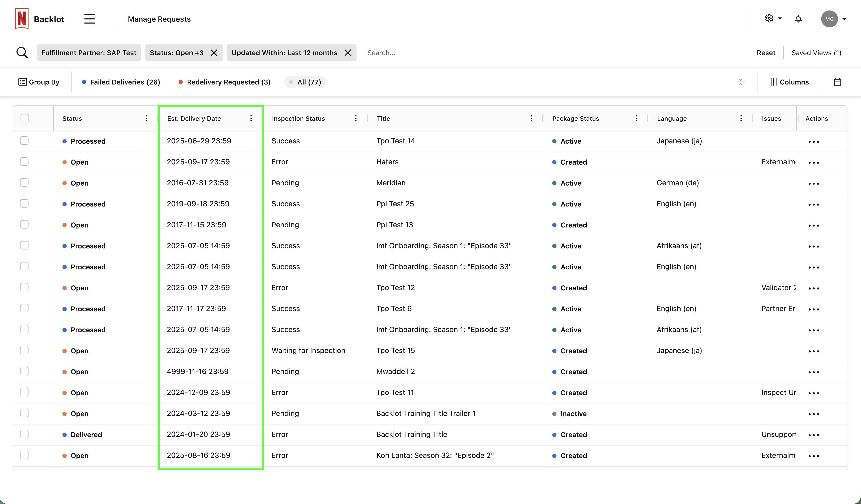The height and width of the screenshot is (504, 861).
Task: Click the Netflix Backlot logo icon
Action: pos(22,19)
